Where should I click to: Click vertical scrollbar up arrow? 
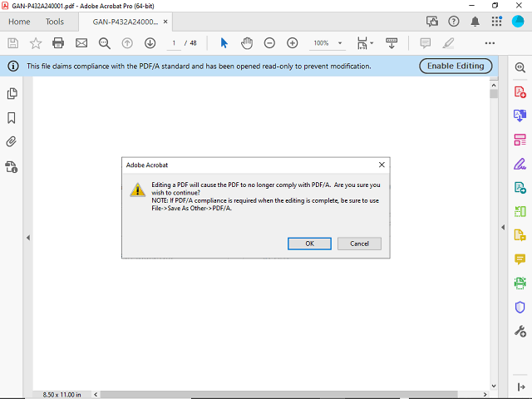pos(494,85)
